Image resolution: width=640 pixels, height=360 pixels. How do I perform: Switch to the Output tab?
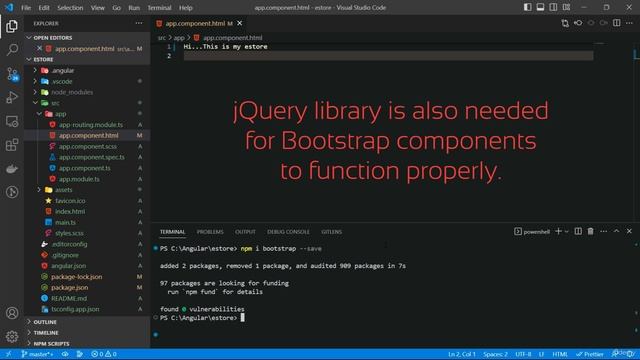click(245, 232)
